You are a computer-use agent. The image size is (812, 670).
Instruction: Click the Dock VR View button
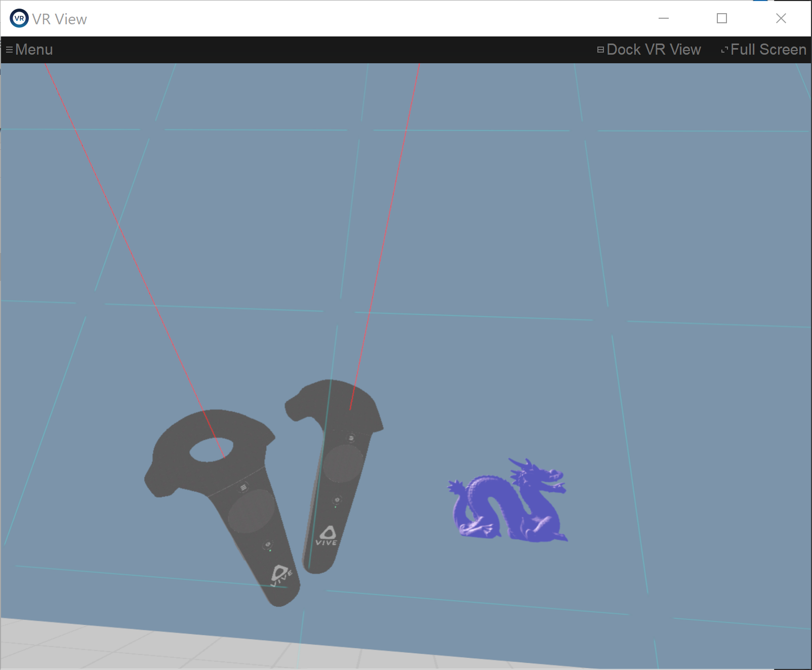(x=653, y=50)
